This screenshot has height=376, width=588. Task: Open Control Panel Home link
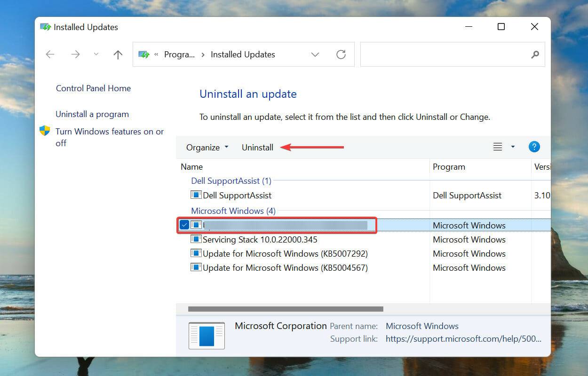click(x=93, y=88)
